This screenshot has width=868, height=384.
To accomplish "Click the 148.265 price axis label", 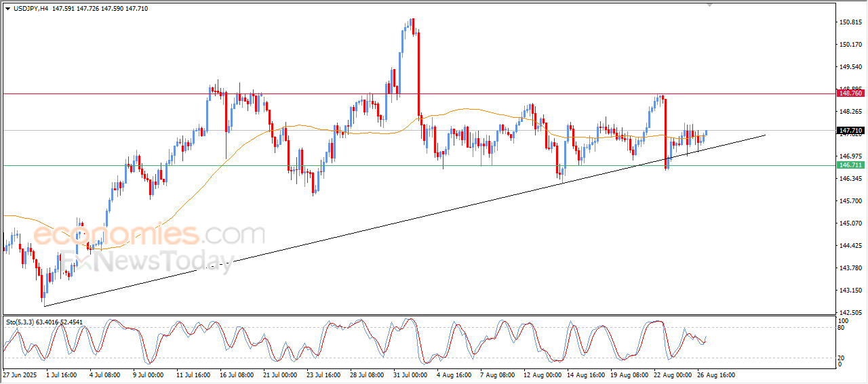I will click(x=851, y=111).
